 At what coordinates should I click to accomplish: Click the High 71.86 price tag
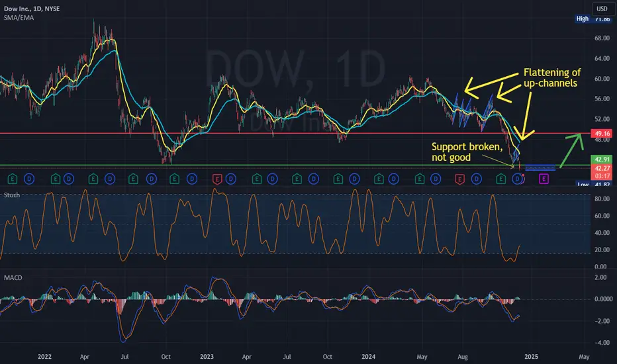tap(594, 19)
